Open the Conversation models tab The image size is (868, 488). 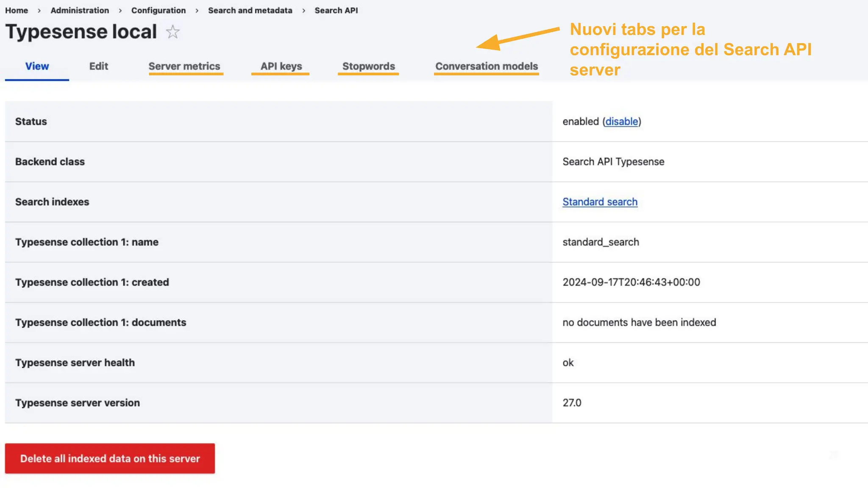[x=487, y=66]
